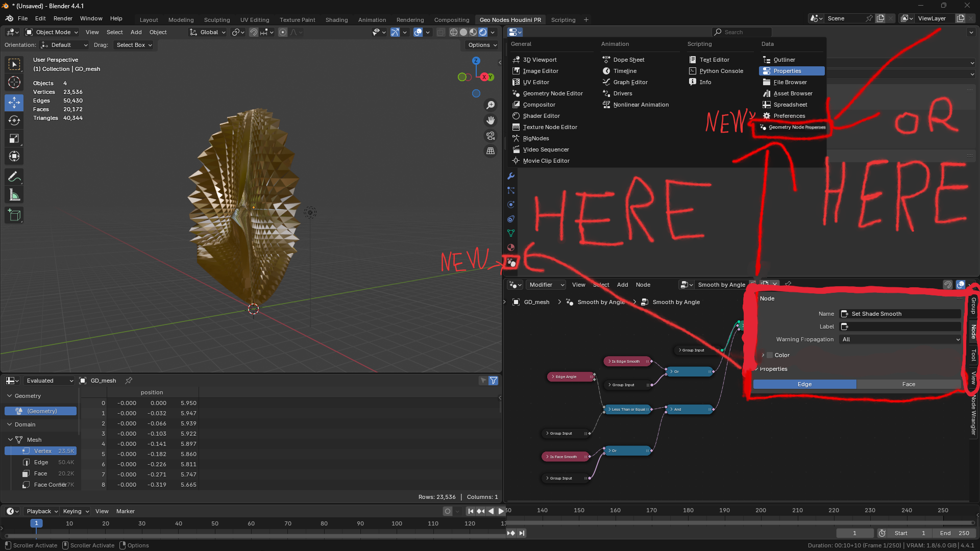980x551 pixels.
Task: Open the Tool properties wrench tab
Action: click(x=511, y=176)
